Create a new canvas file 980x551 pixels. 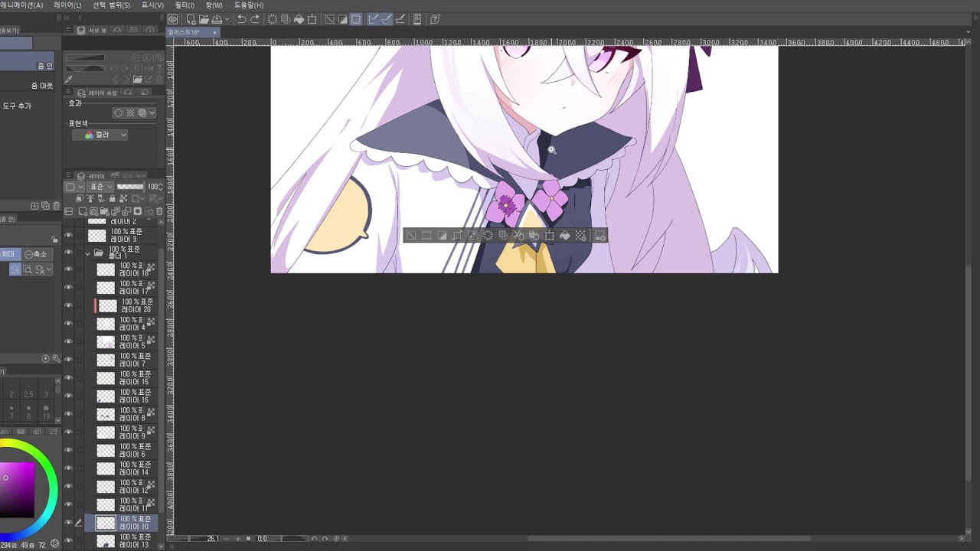tap(191, 19)
